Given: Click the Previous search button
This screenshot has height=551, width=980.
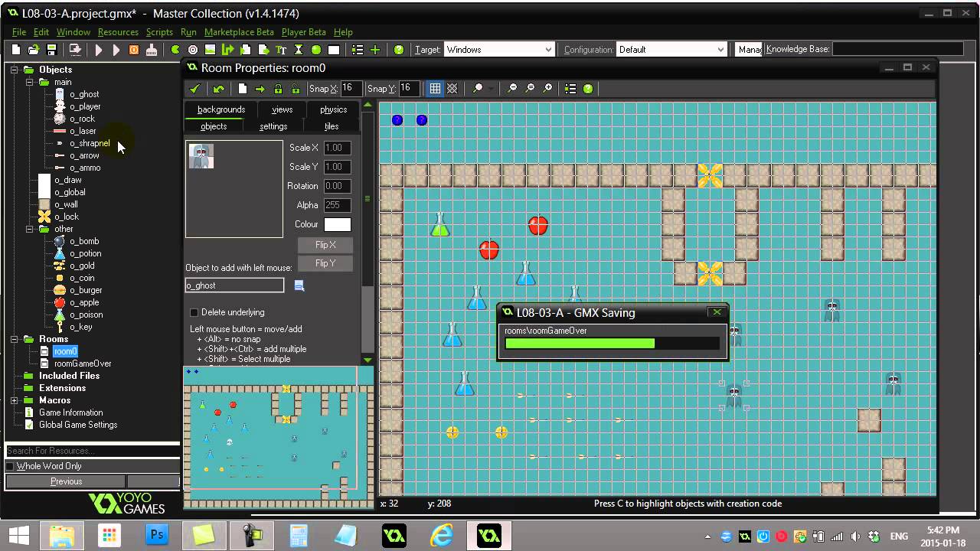Looking at the screenshot, I should pyautogui.click(x=66, y=481).
